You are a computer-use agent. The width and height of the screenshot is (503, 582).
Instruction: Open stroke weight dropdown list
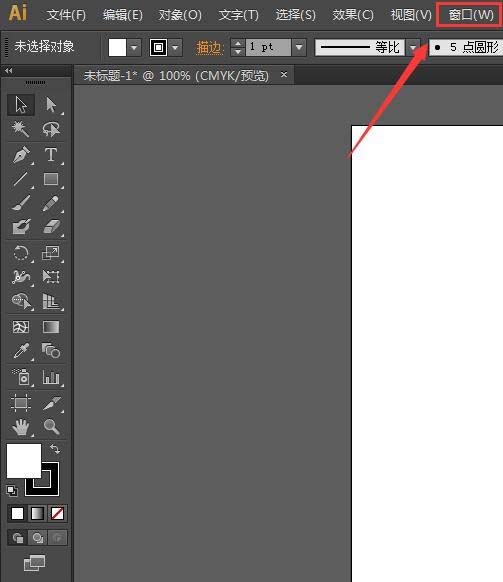(299, 48)
